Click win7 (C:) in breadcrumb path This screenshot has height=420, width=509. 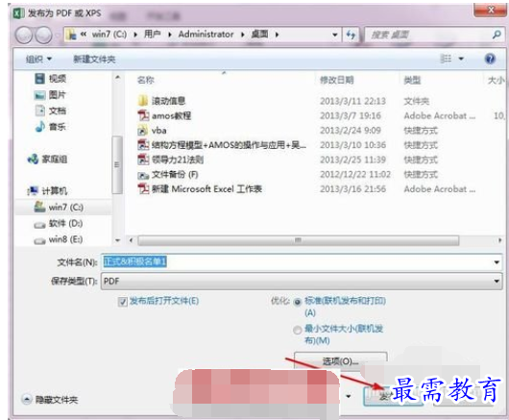click(x=109, y=34)
